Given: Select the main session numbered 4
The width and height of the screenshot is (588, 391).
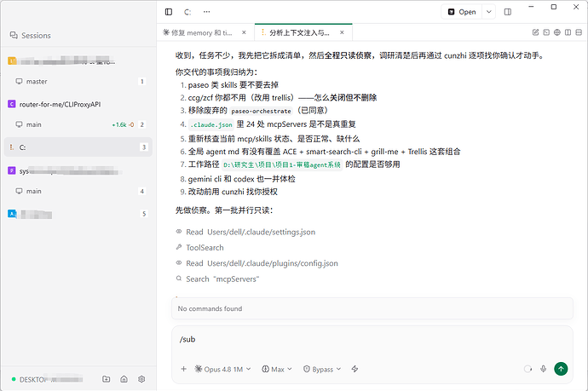Looking at the screenshot, I should coord(78,191).
